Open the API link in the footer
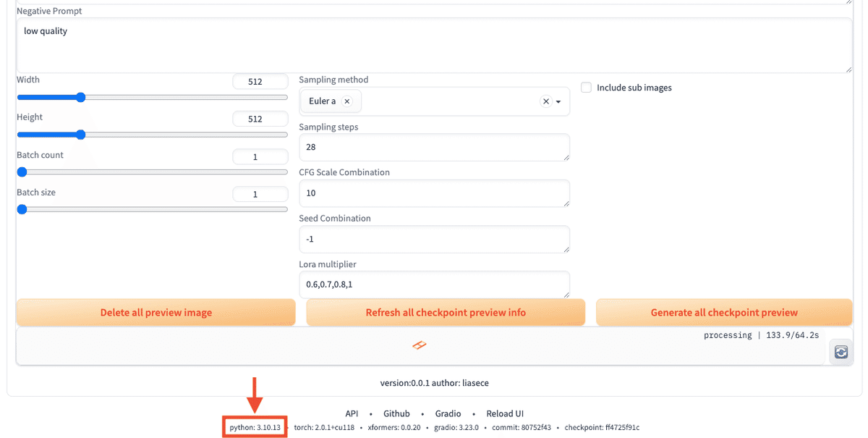 pos(352,413)
